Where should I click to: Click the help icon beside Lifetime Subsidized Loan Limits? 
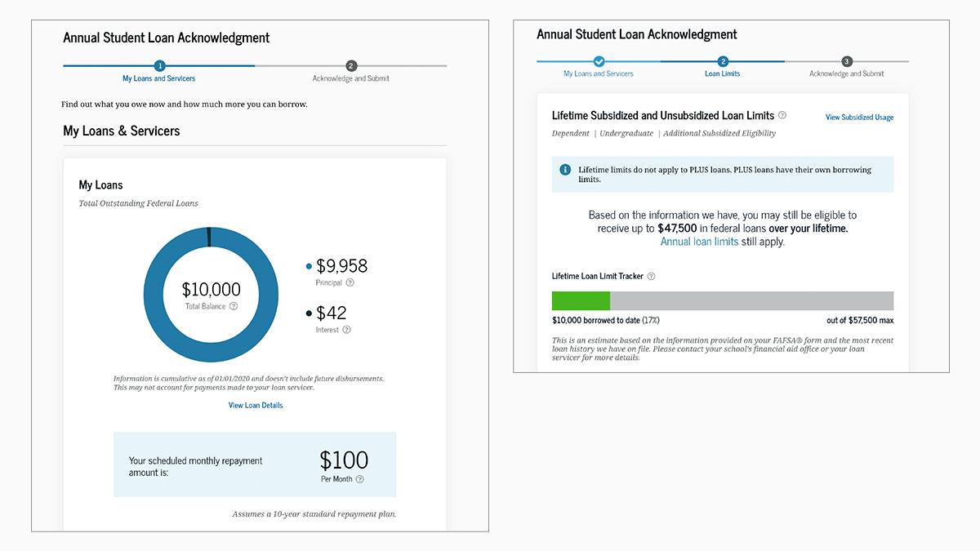782,115
